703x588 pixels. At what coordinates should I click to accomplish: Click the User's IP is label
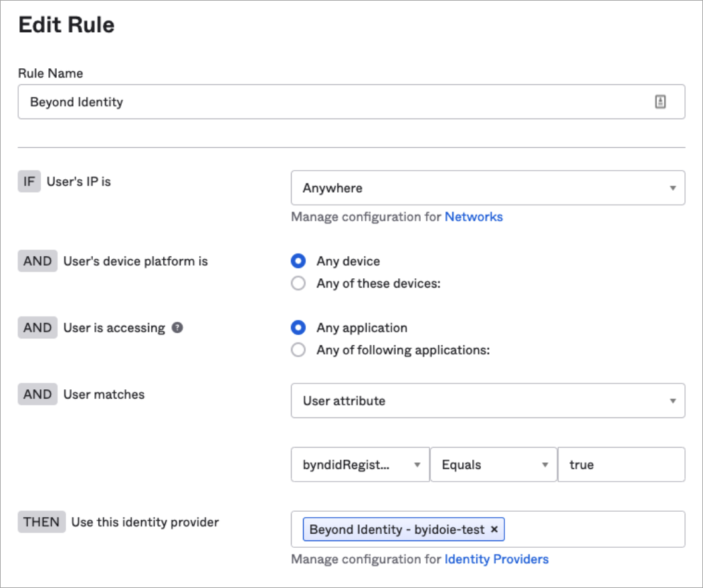(78, 182)
